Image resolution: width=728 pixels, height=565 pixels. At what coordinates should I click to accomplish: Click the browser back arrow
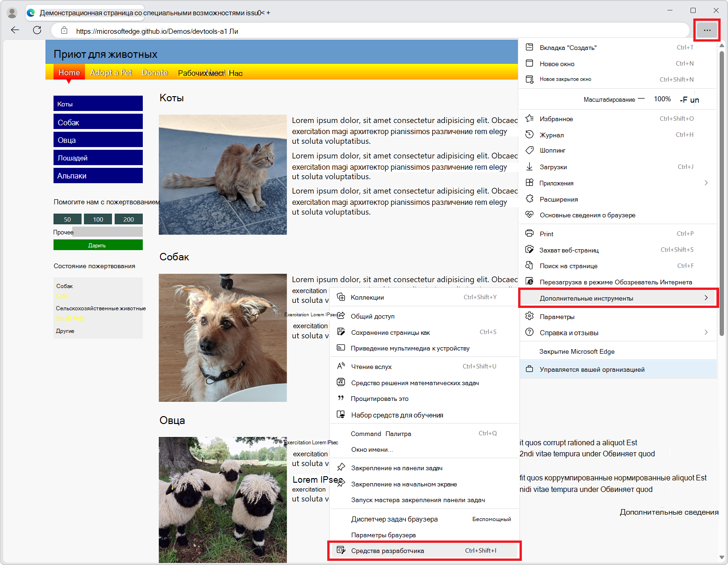tap(15, 30)
